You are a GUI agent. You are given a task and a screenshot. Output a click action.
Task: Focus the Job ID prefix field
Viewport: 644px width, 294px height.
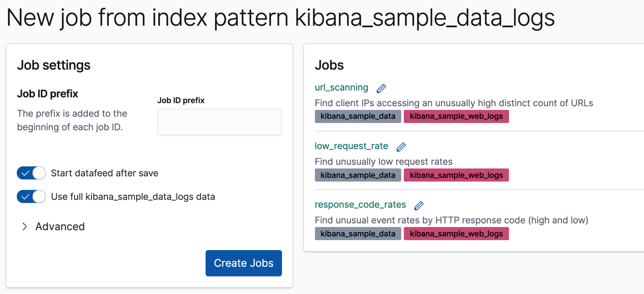[219, 122]
